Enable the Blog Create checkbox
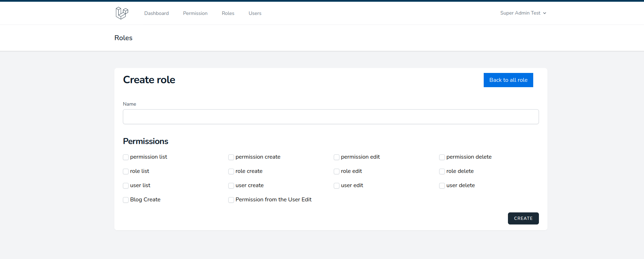 pos(126,200)
